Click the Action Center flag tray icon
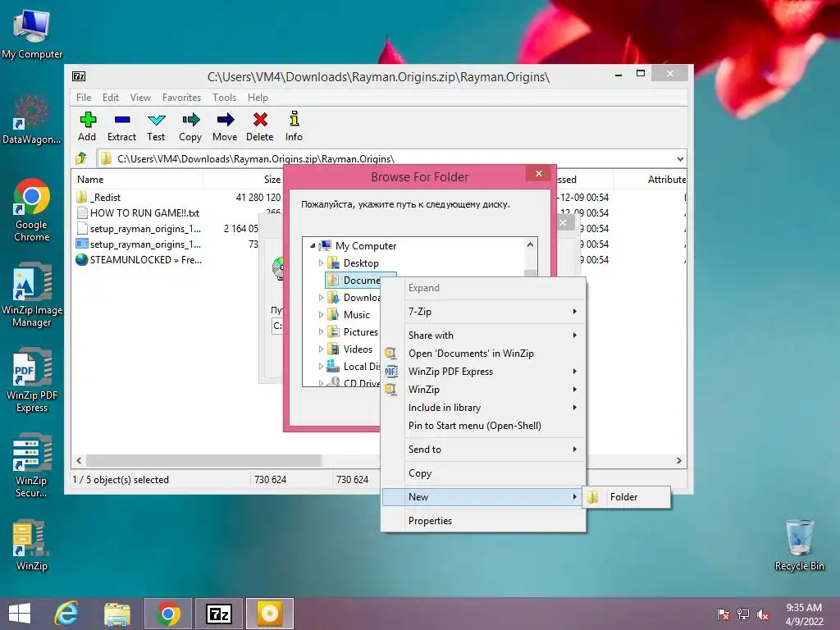Image resolution: width=840 pixels, height=630 pixels. tap(724, 614)
